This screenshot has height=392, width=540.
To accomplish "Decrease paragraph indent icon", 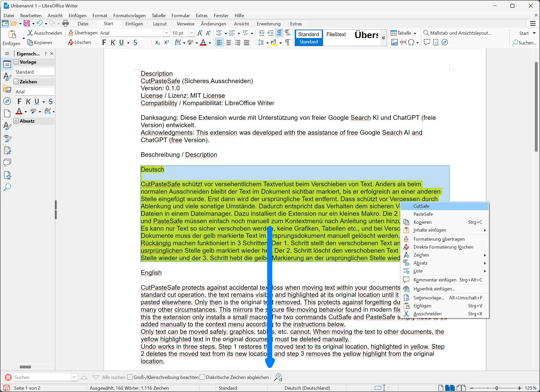I will tap(271, 33).
